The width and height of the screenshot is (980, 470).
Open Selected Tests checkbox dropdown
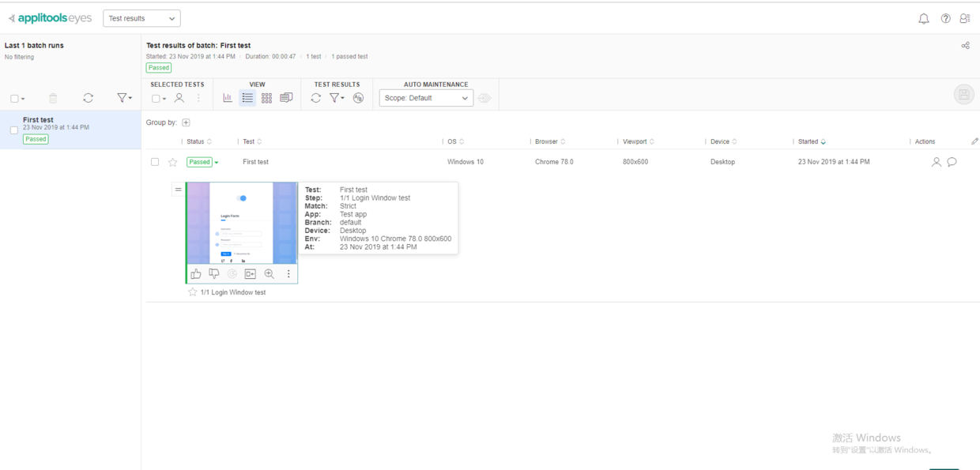(159, 99)
